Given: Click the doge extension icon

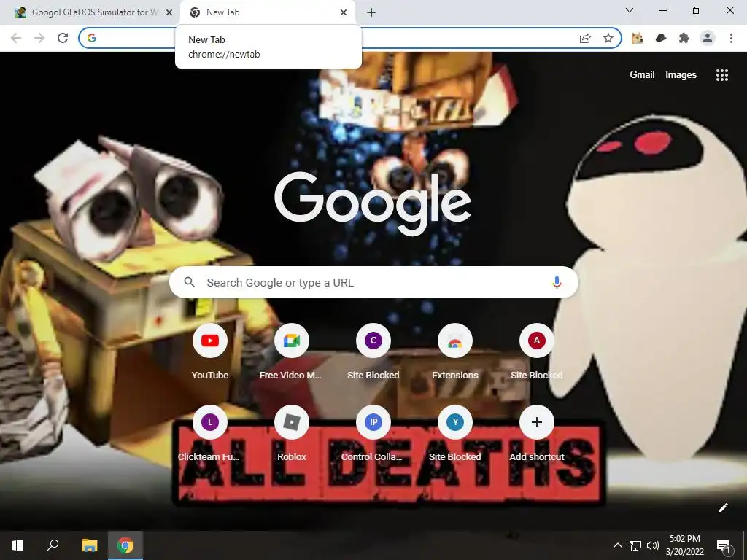Looking at the screenshot, I should click(x=638, y=38).
